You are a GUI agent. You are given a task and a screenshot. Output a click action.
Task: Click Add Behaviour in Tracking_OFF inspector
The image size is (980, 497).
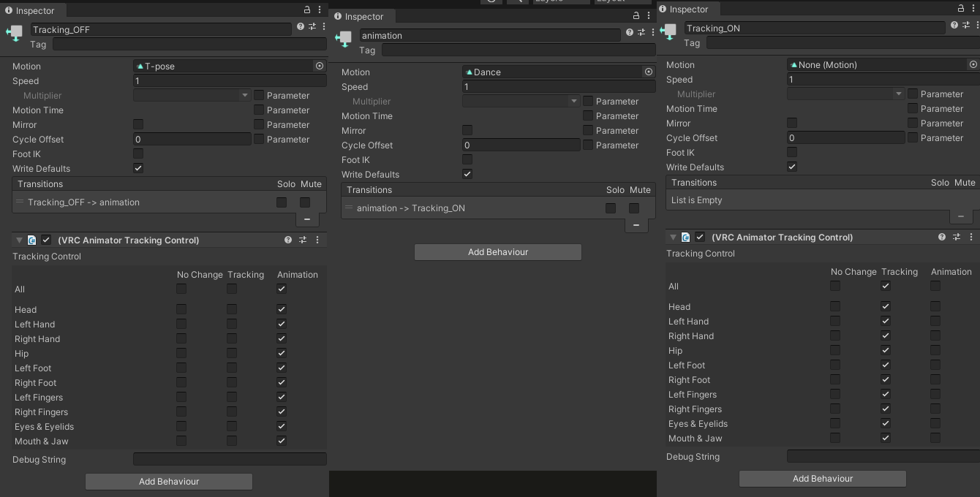169,481
